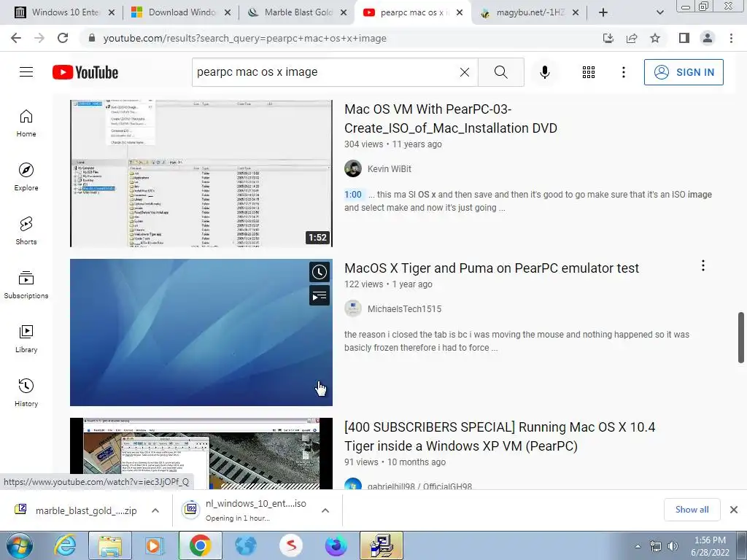Click the share page icon in address bar
Screen dimensions: 747x560
pos(632,38)
